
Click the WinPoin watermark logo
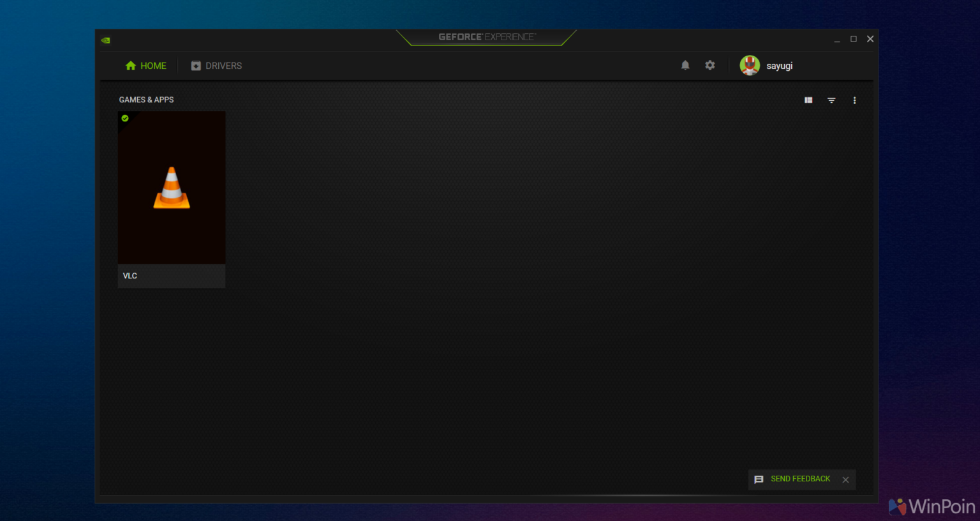click(898, 506)
